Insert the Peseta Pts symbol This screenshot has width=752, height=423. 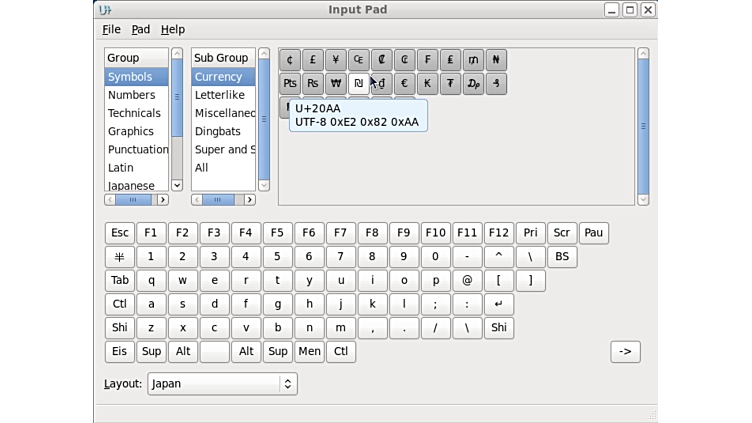[x=290, y=84]
